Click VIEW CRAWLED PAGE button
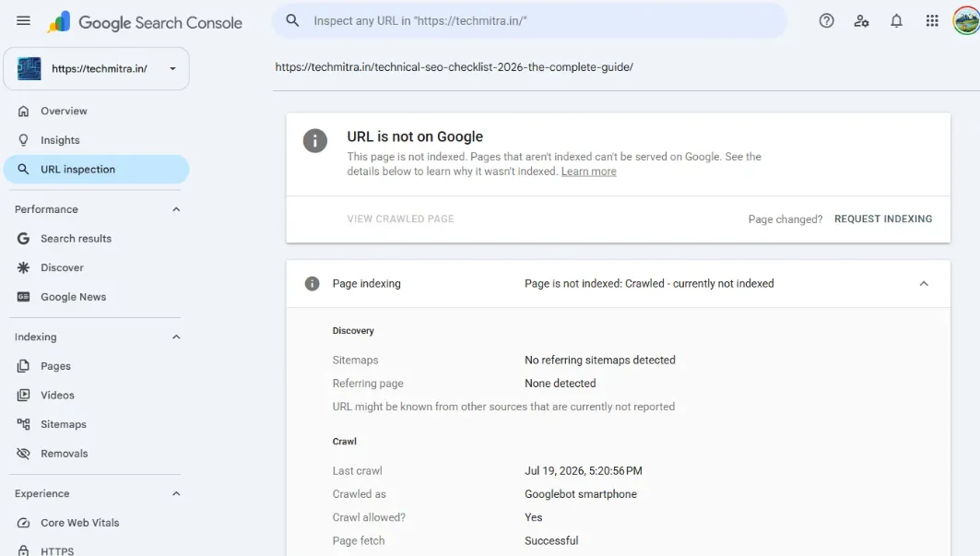Image resolution: width=980 pixels, height=556 pixels. (x=401, y=219)
